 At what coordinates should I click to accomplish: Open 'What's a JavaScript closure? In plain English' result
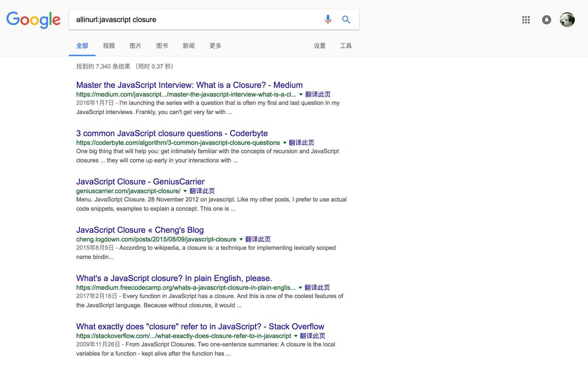[174, 278]
